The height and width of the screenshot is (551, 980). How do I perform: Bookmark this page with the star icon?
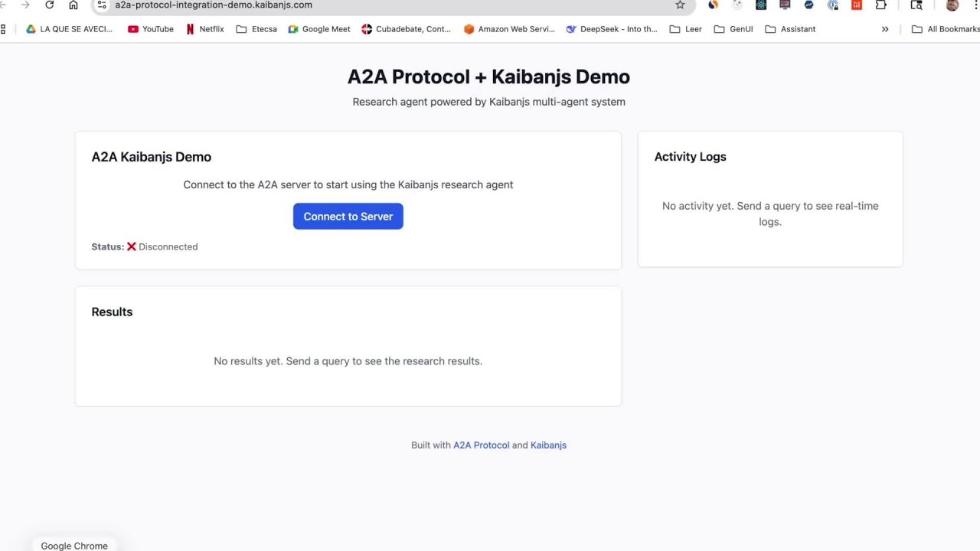(680, 5)
